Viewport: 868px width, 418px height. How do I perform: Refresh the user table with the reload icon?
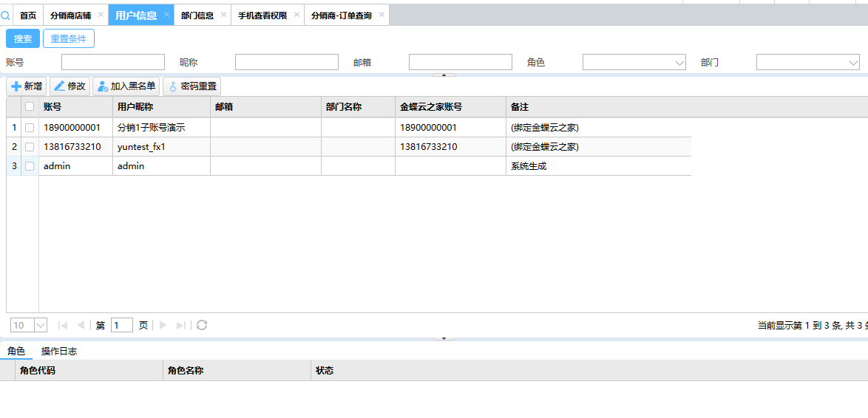coord(202,325)
